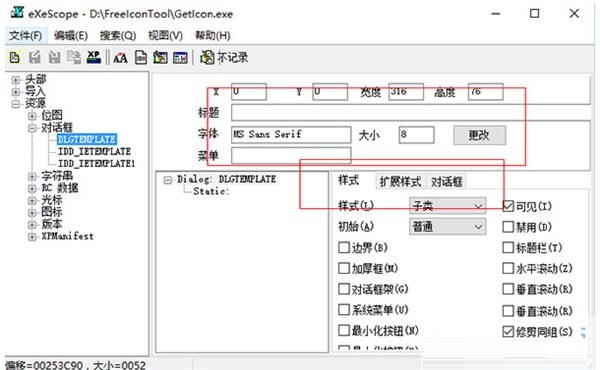The image size is (600, 370).
Task: Collapse the Dialog: DLGTEMPLATE node
Action: 168,179
